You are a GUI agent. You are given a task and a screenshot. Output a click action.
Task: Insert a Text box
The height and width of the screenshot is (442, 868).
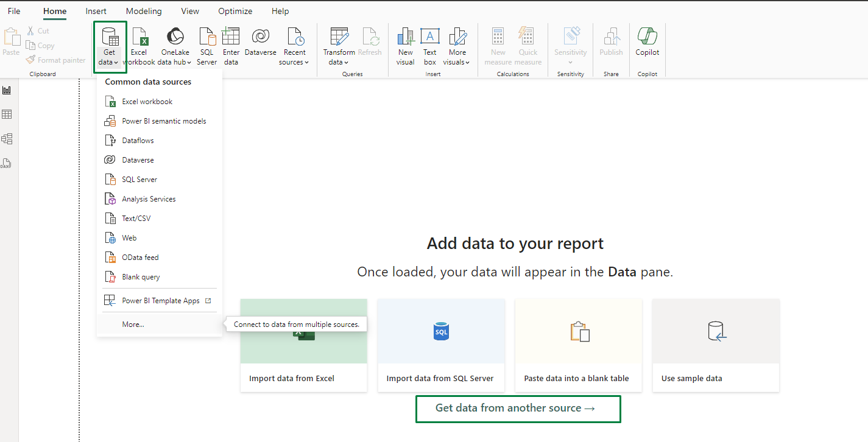click(430, 47)
